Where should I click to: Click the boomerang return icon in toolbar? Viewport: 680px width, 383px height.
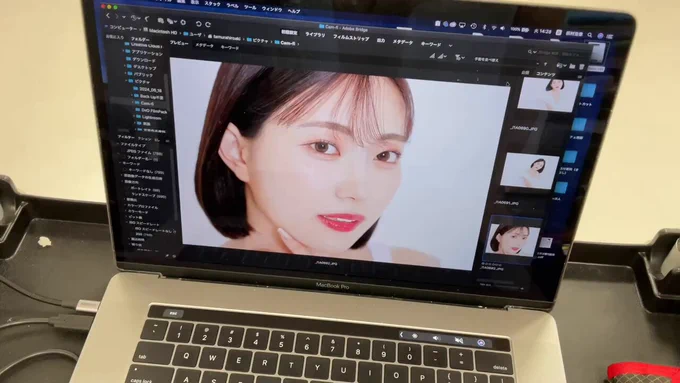point(147,19)
